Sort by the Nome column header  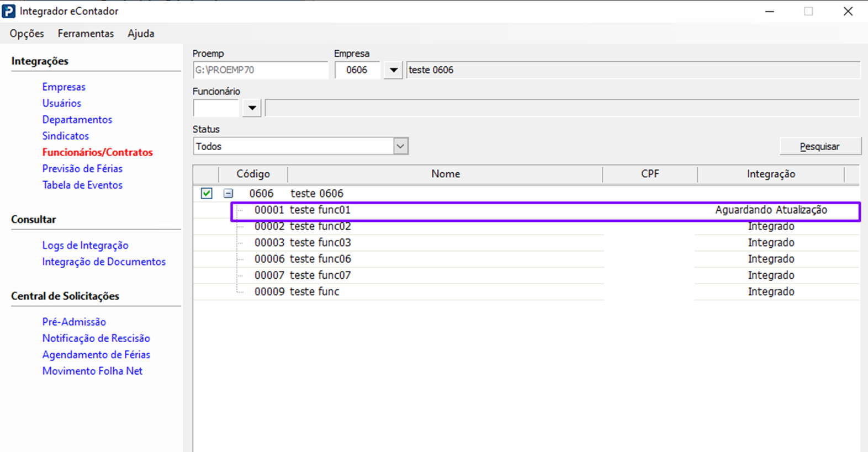coord(445,174)
